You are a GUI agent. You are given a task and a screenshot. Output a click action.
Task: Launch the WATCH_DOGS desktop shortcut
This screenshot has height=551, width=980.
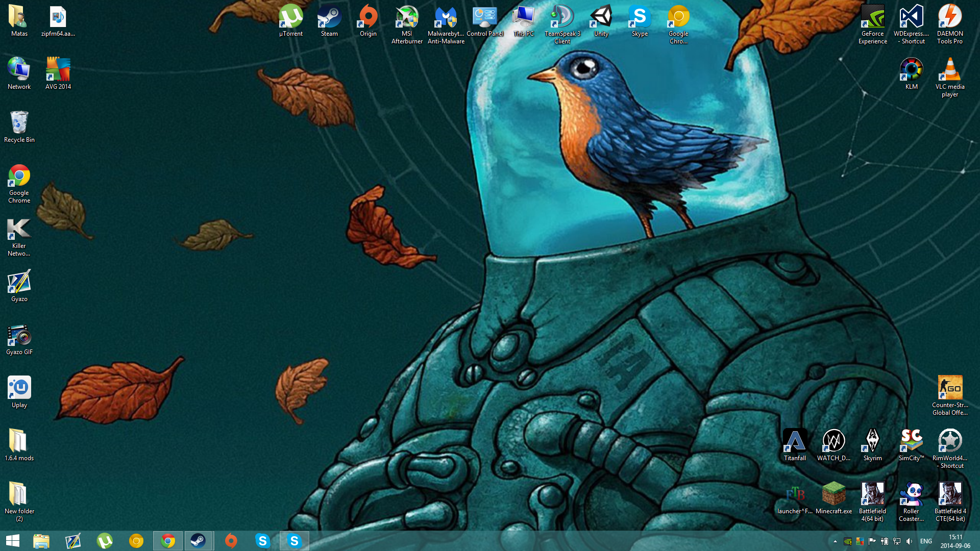(x=834, y=445)
